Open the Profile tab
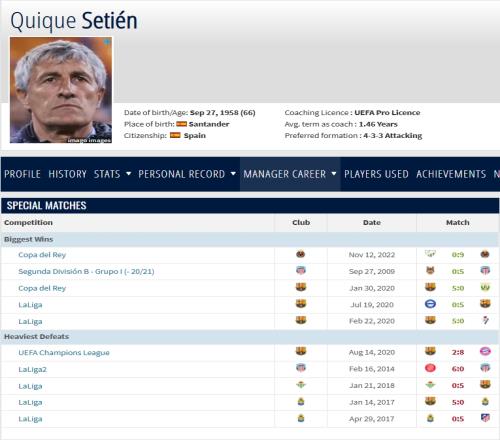The height and width of the screenshot is (440, 500). (22, 174)
